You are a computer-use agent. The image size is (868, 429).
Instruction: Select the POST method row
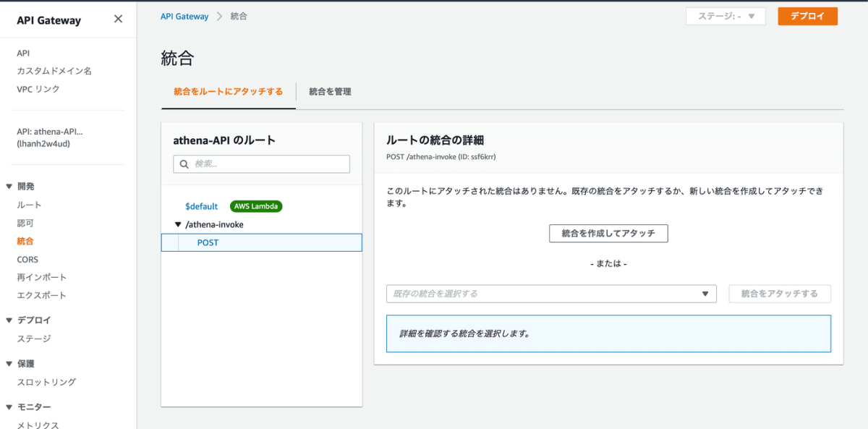coord(261,242)
